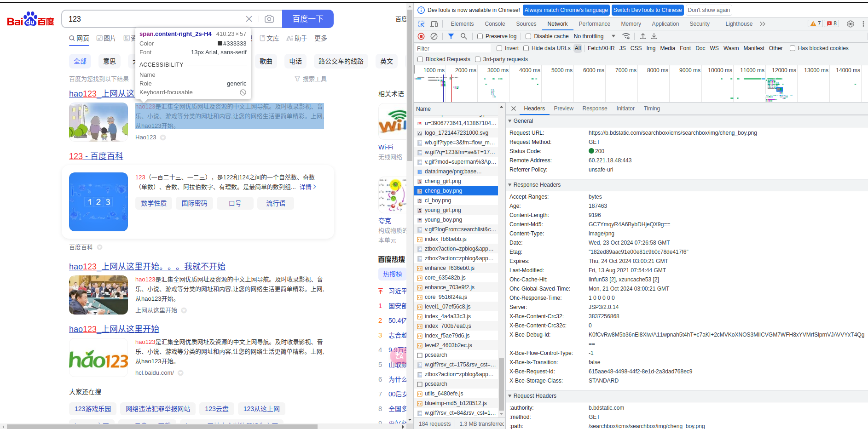Click the 百度一下 search button
The image size is (868, 429).
307,19
